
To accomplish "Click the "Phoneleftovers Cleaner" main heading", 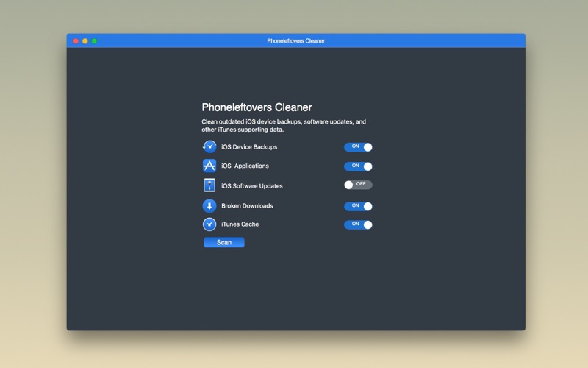I will (x=257, y=107).
